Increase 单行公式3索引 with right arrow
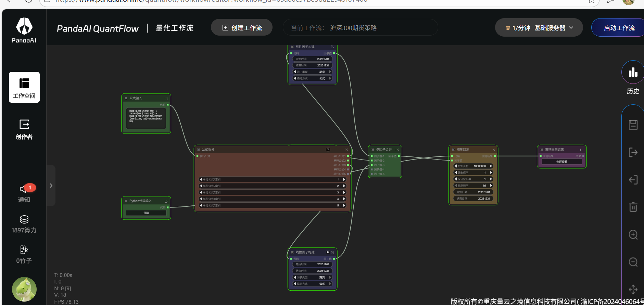The image size is (644, 305). 344,192
